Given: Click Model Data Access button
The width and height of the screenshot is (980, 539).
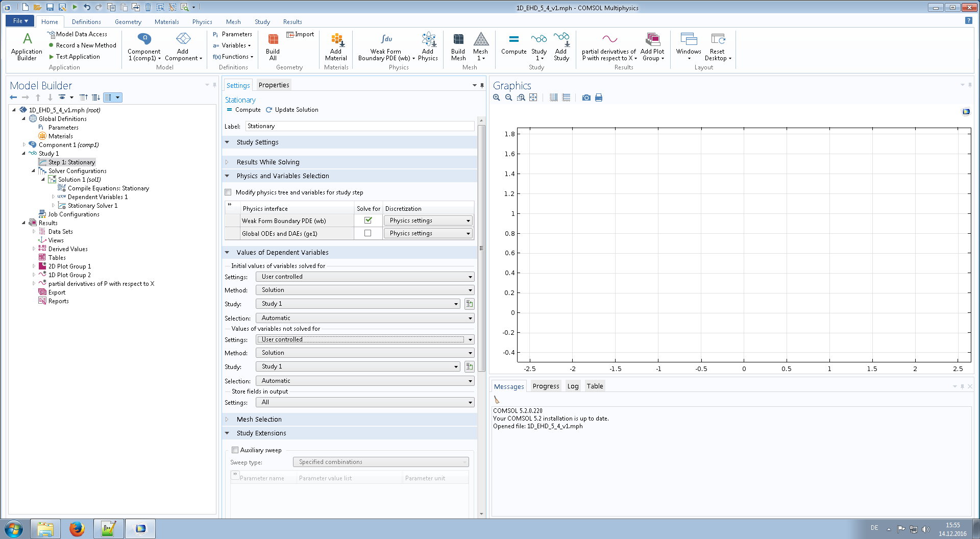Looking at the screenshot, I should 78,34.
